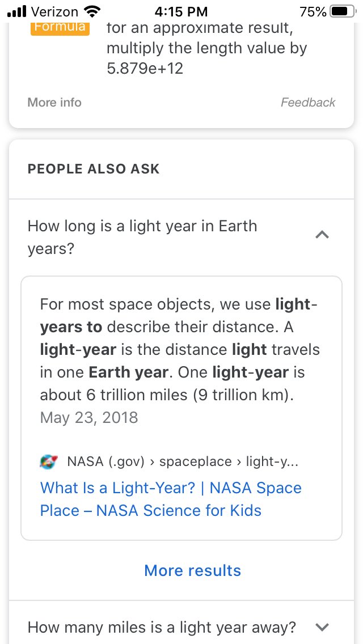
Task: Expand the miles in a light year question
Action: (x=322, y=627)
